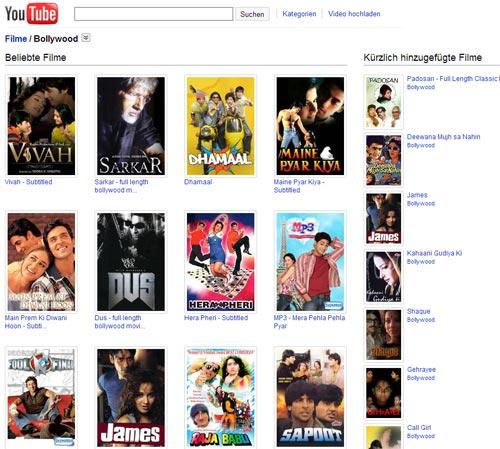Click MP3 - Mera Pehla Pehla Pyar link

(309, 322)
